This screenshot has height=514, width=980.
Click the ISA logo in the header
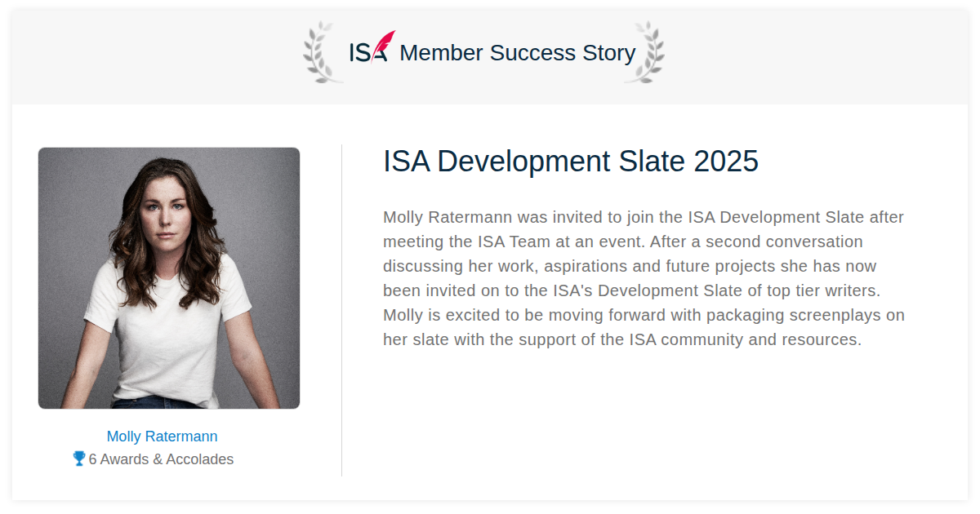click(x=372, y=47)
